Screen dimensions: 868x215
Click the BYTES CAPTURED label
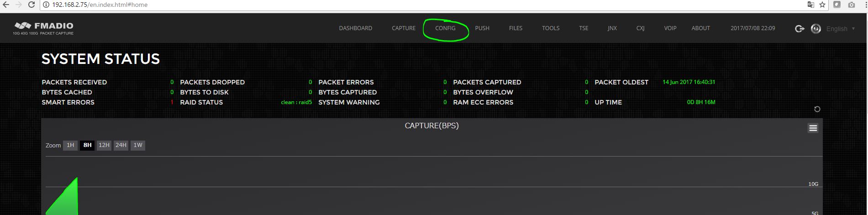pos(347,92)
